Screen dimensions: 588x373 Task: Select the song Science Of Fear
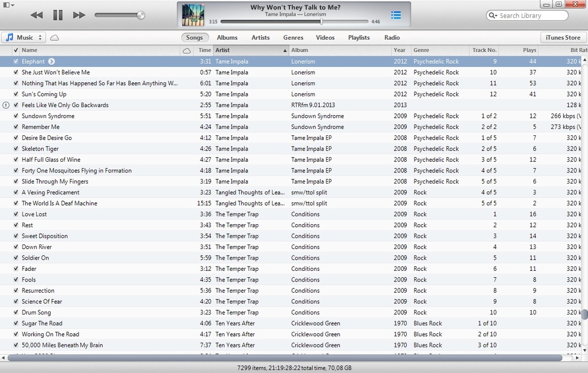[42, 301]
